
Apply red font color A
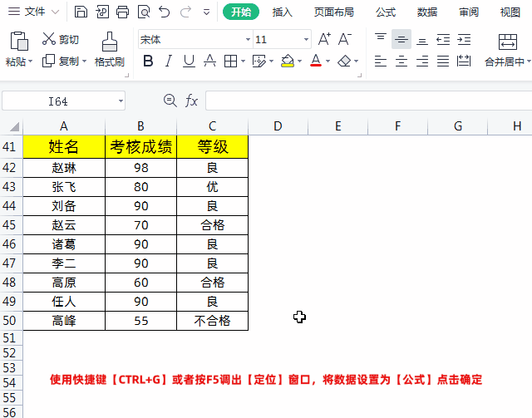pyautogui.click(x=316, y=61)
